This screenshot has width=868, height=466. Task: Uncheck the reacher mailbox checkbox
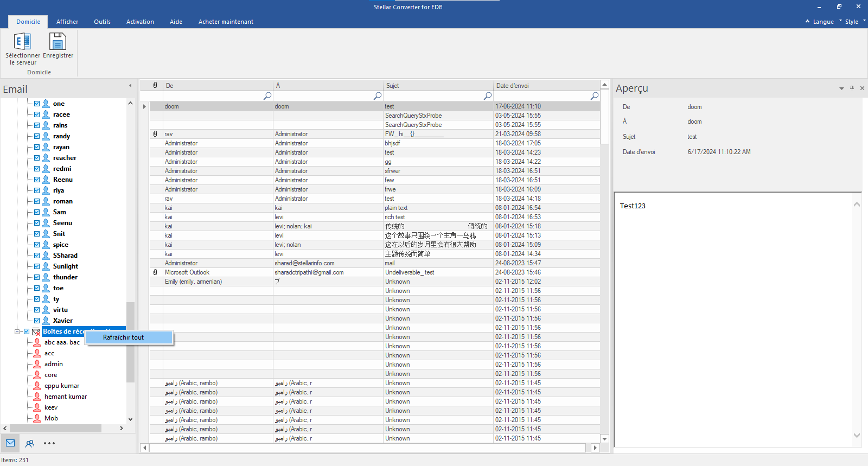tap(37, 158)
